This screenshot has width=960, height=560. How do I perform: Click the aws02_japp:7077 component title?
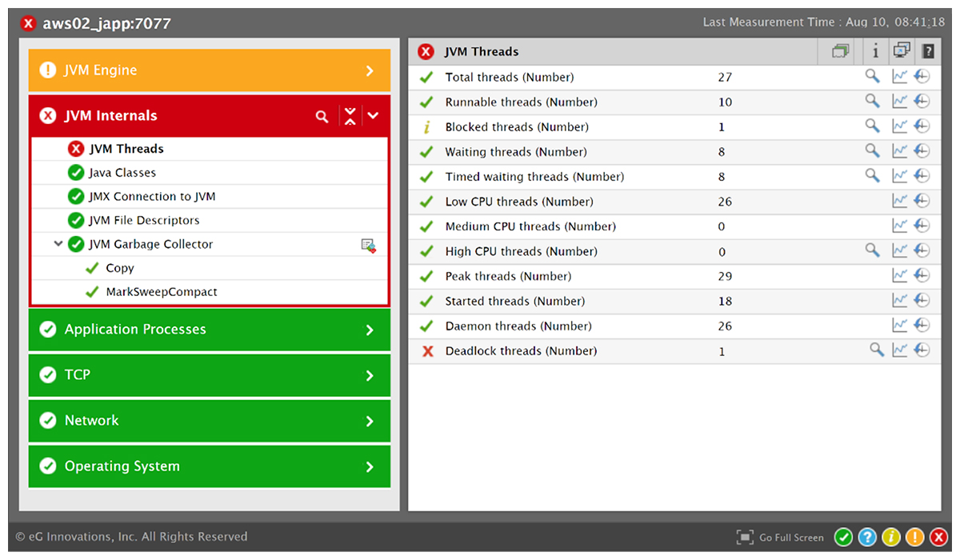106,23
